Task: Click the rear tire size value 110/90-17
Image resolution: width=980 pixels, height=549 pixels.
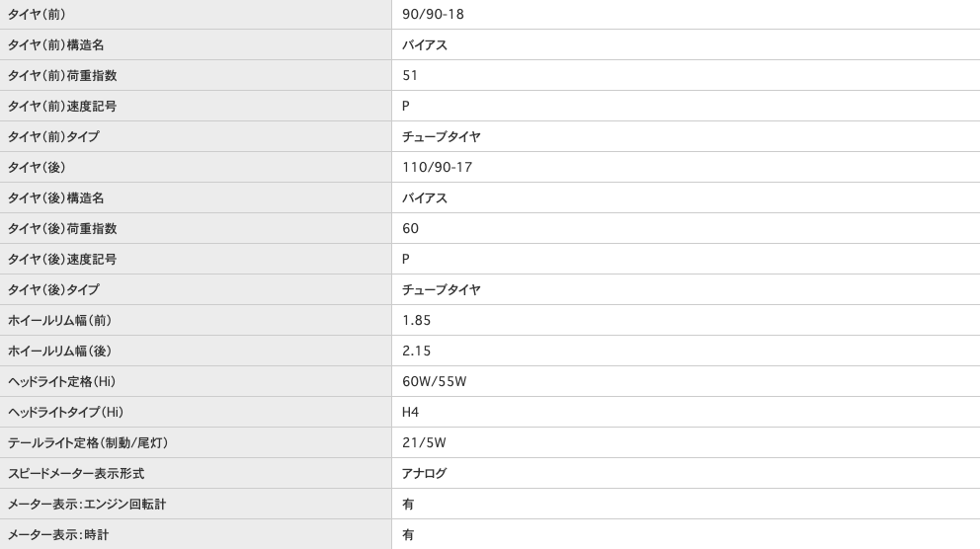Action: tap(437, 168)
